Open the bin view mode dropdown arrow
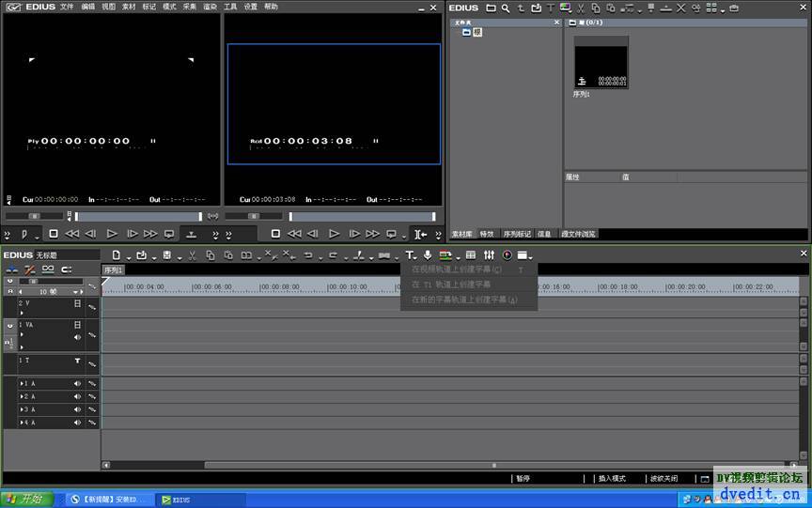 (723, 10)
